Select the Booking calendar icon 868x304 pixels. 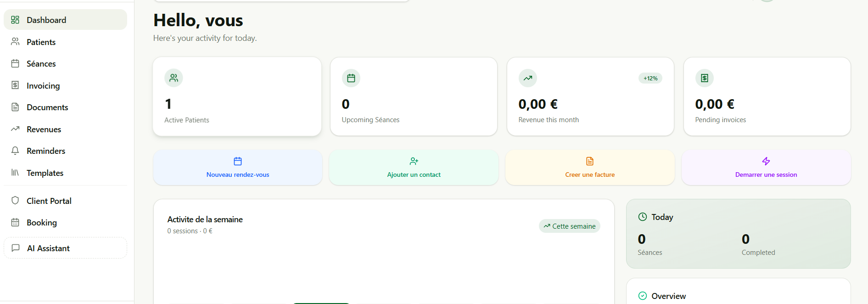[15, 222]
